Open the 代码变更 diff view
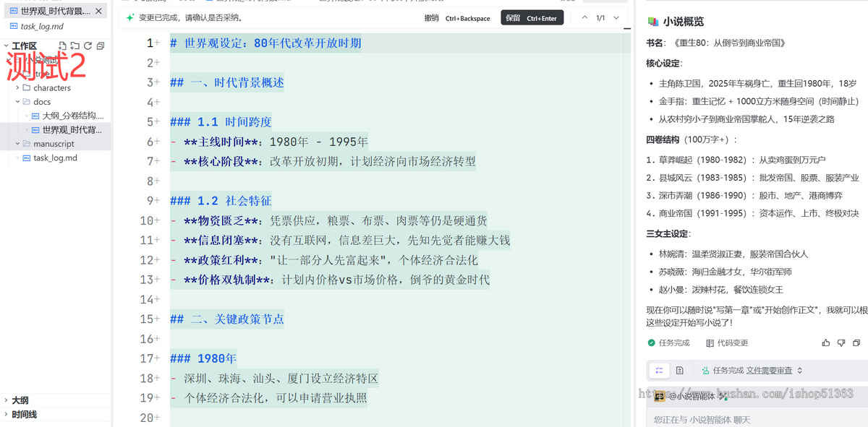868x427 pixels. point(727,343)
